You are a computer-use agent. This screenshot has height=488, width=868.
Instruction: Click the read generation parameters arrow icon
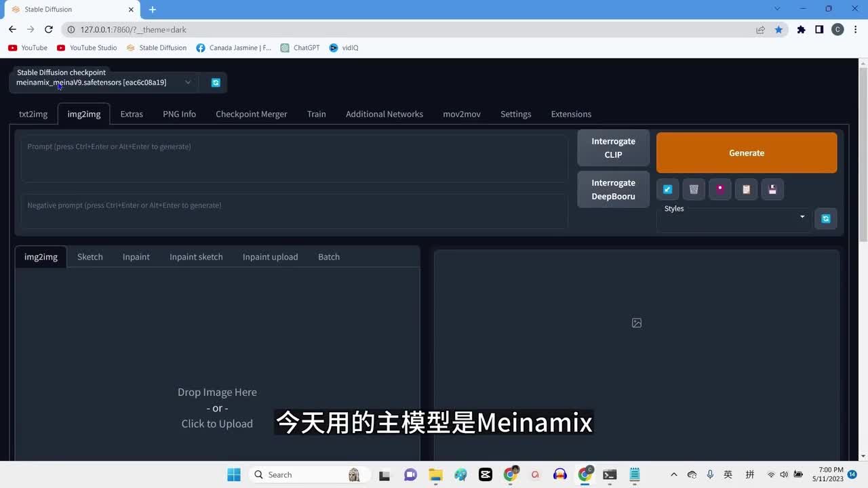click(x=668, y=190)
